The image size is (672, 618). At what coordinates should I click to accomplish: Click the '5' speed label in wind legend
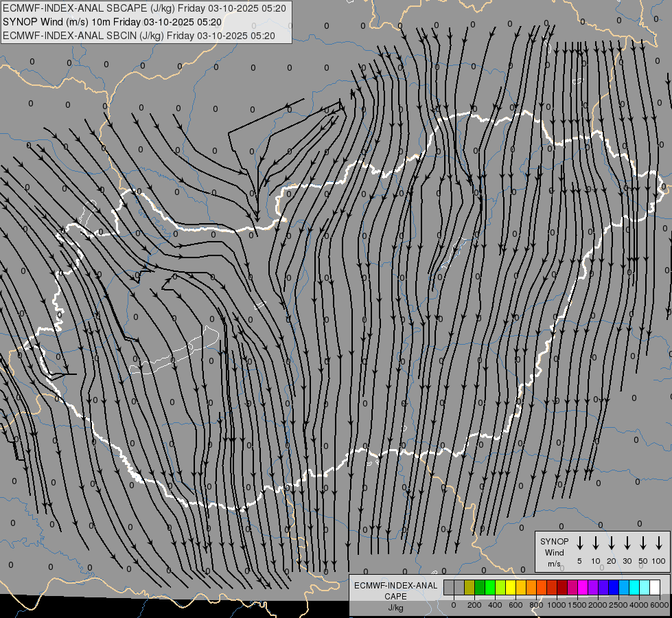579,561
